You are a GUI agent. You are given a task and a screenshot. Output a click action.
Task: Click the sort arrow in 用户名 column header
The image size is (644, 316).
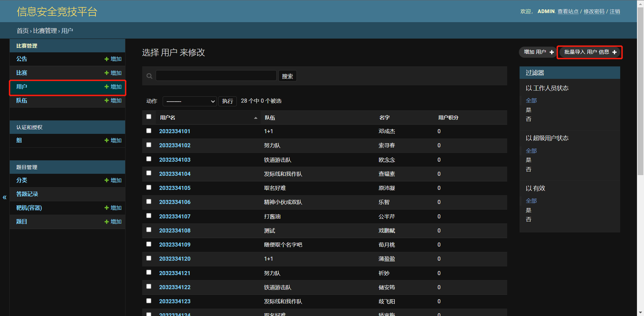coord(256,118)
